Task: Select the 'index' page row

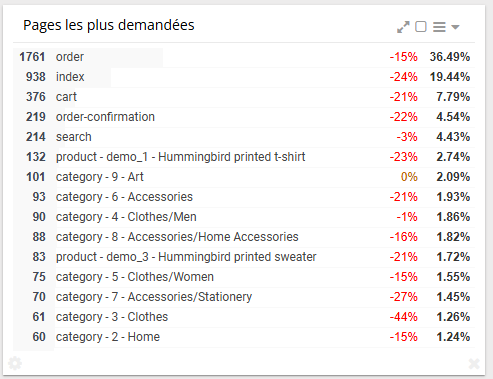Action: pyautogui.click(x=244, y=77)
